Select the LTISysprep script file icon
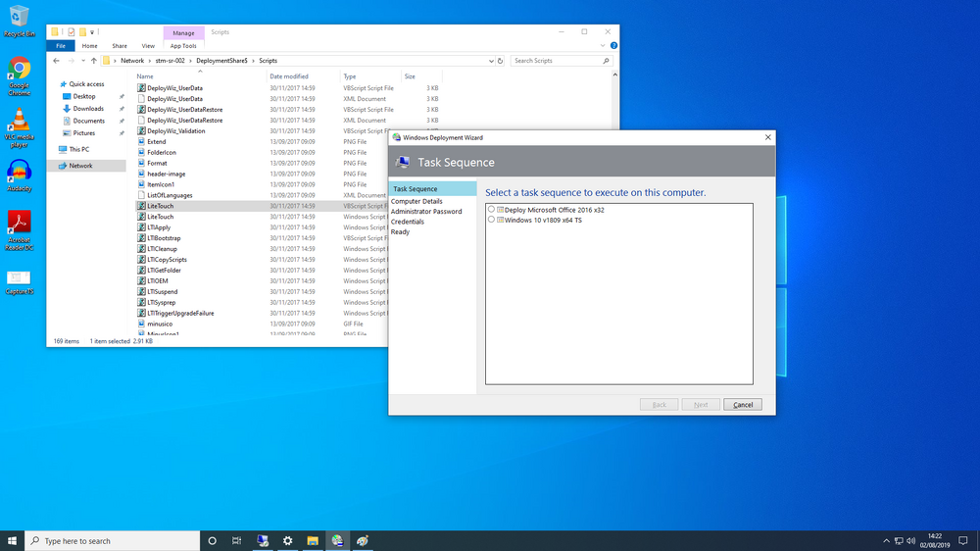Screen dimensions: 980x551 [141, 302]
